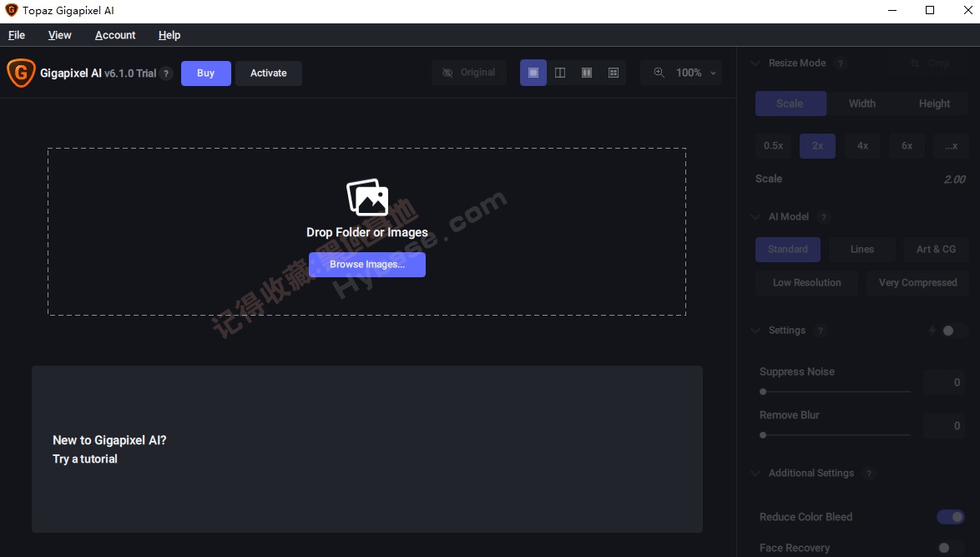The image size is (980, 557).
Task: Click the "New to Gigapixel AI?" heading
Action: pyautogui.click(x=109, y=440)
